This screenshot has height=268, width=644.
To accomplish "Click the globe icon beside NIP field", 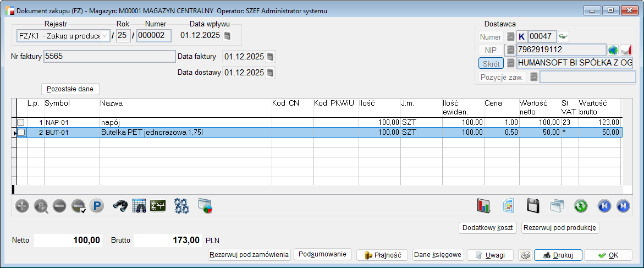I will pos(613,50).
